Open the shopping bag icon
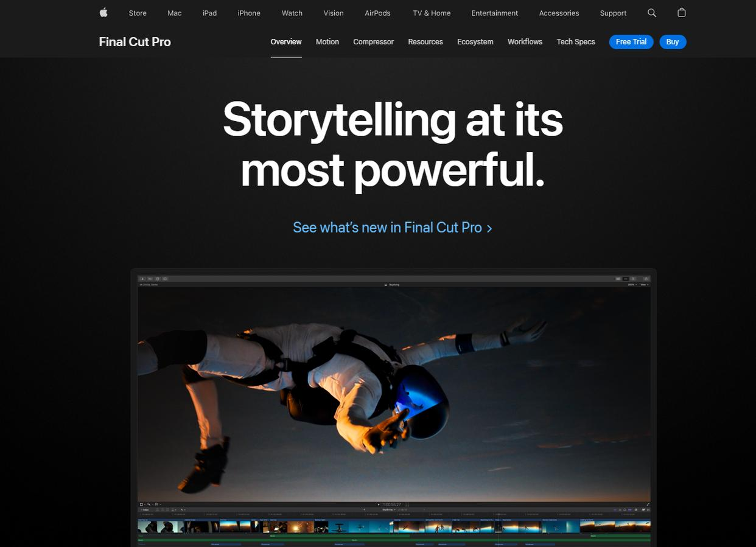756x547 pixels. 682,13
